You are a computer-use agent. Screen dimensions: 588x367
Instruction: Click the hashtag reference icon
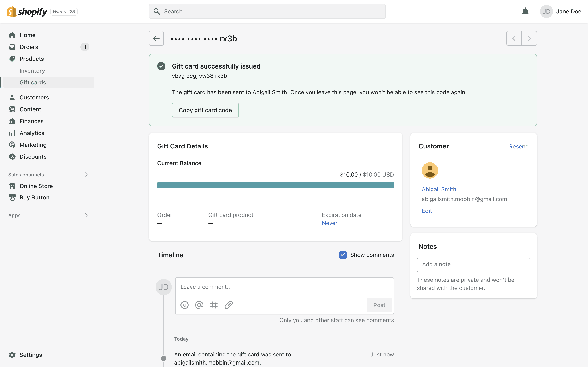pos(214,305)
